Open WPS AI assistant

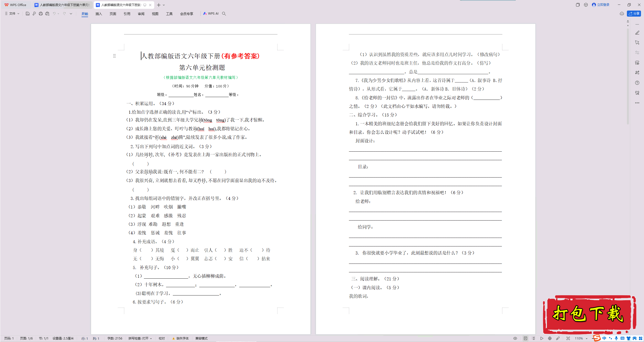click(x=211, y=14)
